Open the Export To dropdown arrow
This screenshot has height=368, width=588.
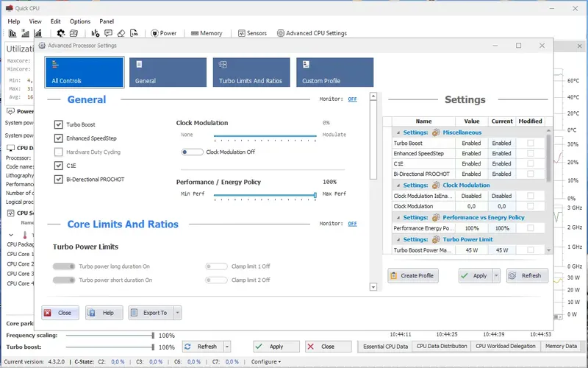(x=177, y=312)
